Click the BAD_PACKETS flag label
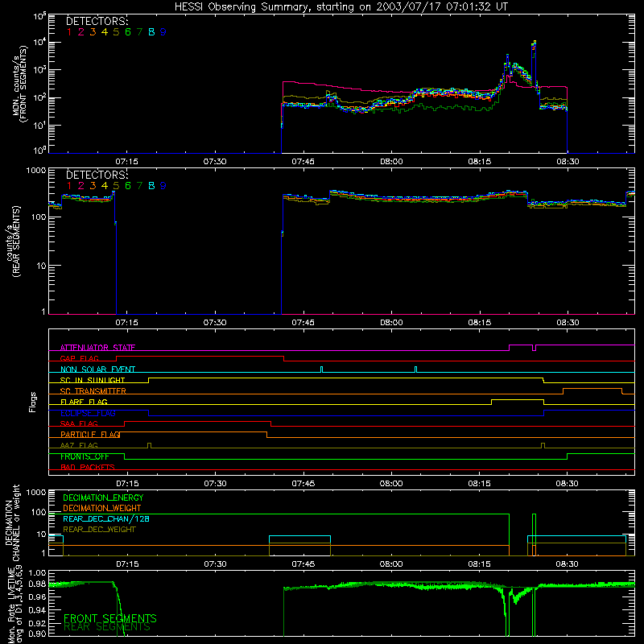Viewport: 644px width, 644px height. [x=88, y=467]
